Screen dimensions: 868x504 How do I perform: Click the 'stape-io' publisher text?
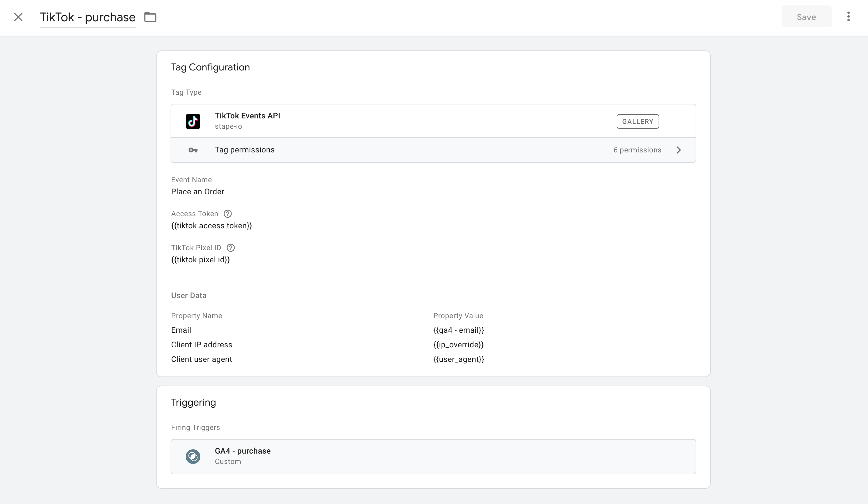228,126
